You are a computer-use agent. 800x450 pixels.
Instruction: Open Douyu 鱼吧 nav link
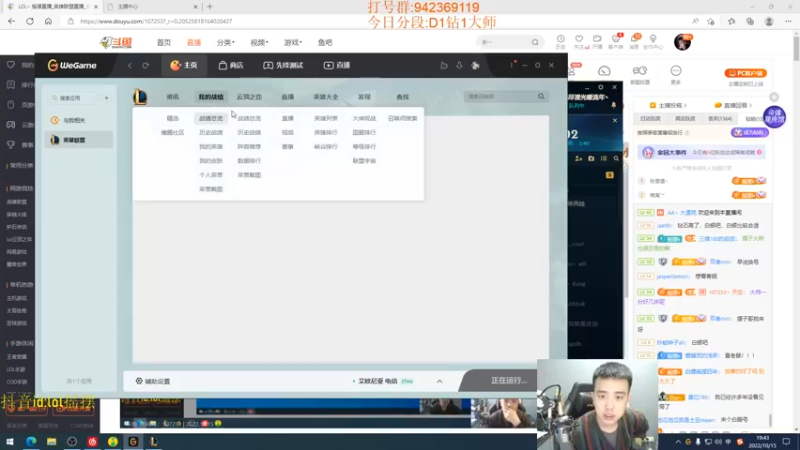click(x=325, y=42)
